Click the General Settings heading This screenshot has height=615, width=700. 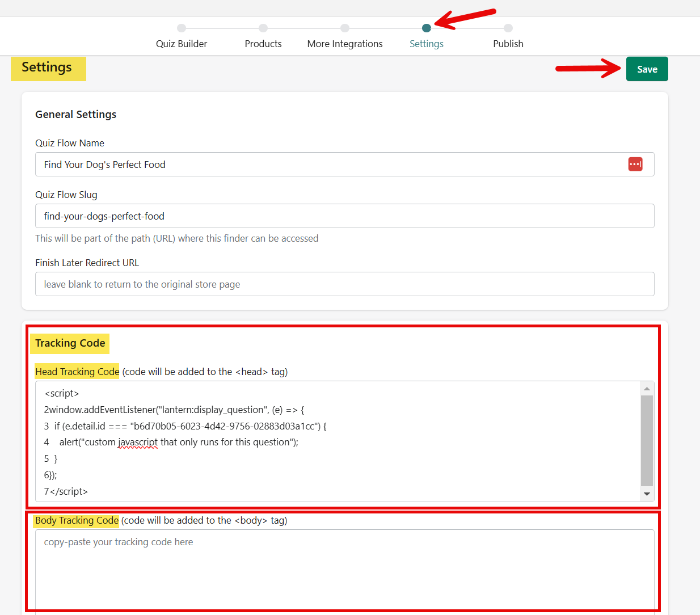point(75,115)
